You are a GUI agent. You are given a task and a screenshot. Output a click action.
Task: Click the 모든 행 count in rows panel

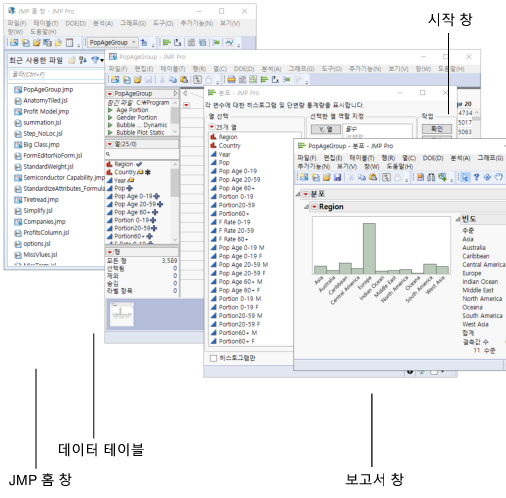[x=169, y=260]
